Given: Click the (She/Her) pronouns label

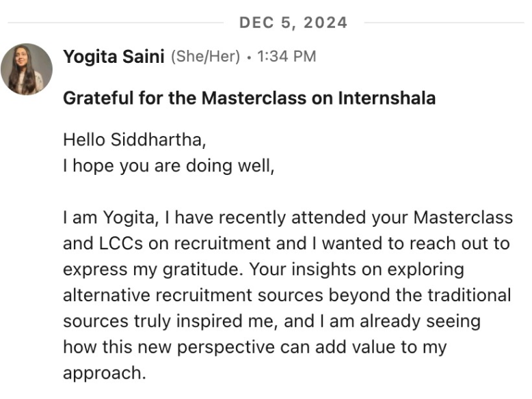Looking at the screenshot, I should pos(205,56).
